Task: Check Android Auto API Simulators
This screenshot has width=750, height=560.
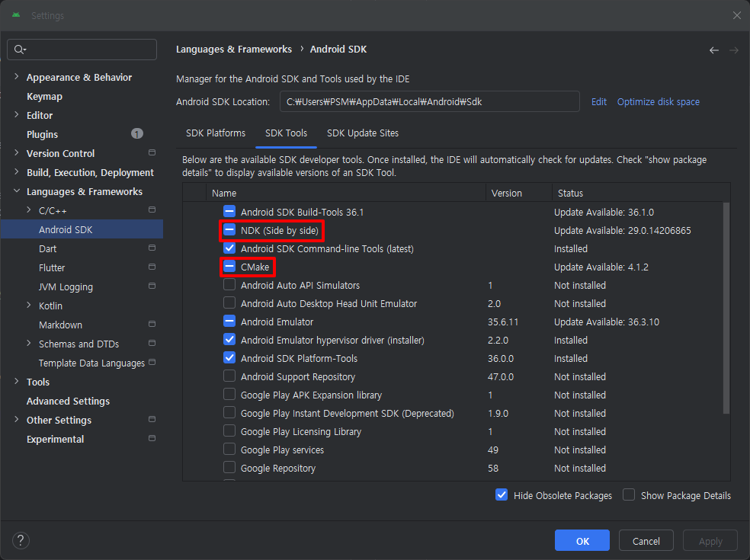Action: 229,284
